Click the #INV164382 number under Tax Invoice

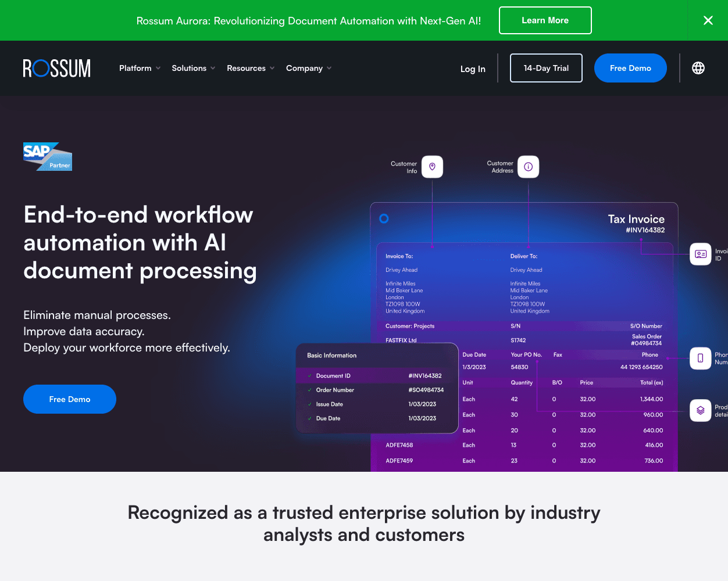(645, 230)
